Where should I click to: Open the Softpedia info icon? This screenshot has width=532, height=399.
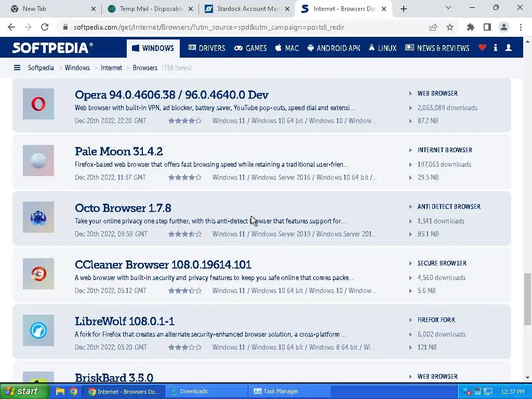pos(495,48)
